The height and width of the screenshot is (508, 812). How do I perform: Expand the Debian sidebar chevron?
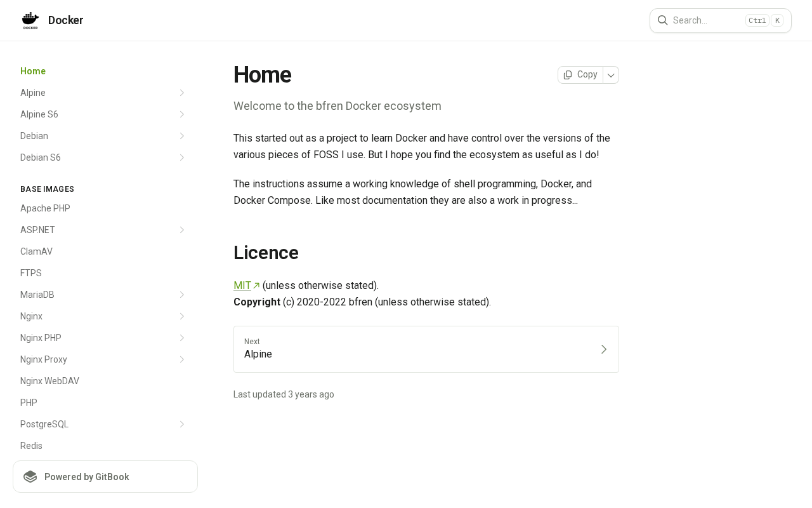click(181, 136)
